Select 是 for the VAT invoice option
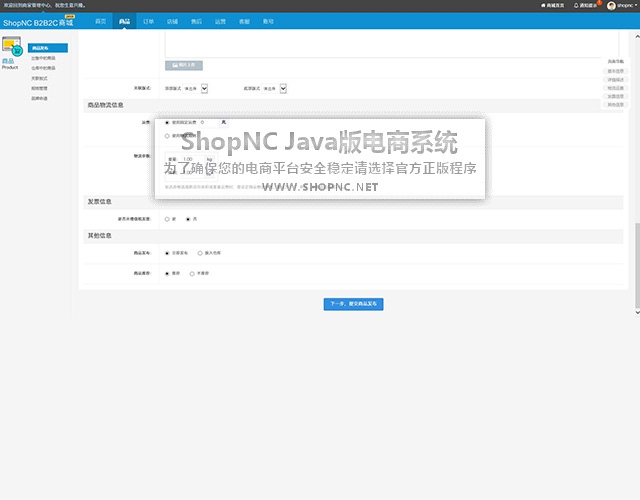Viewport: 640px width, 500px height. coord(167,219)
